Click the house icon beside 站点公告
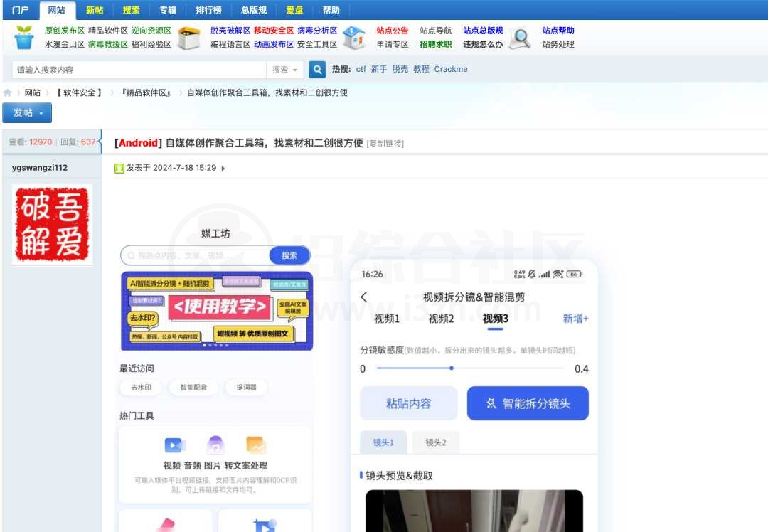This screenshot has width=768, height=532. click(355, 38)
